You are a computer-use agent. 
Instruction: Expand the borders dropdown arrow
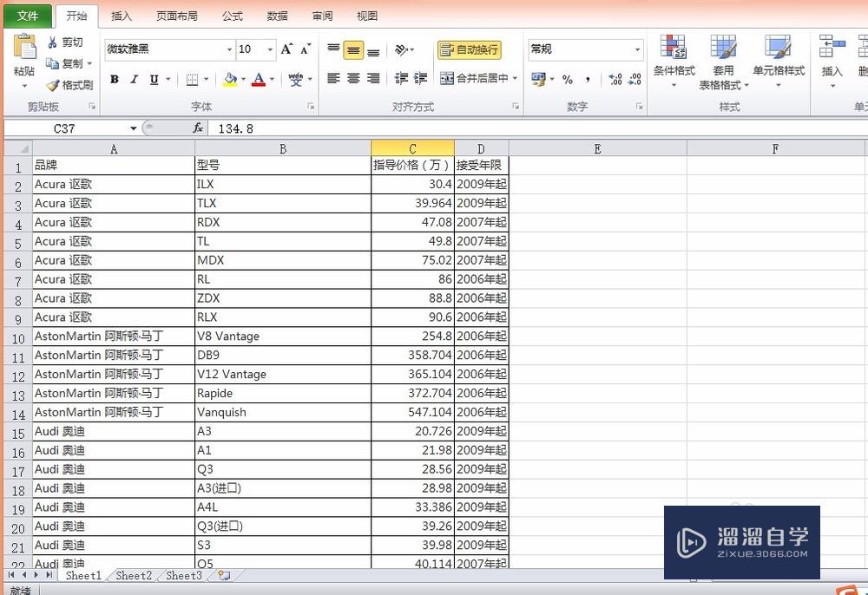point(206,80)
